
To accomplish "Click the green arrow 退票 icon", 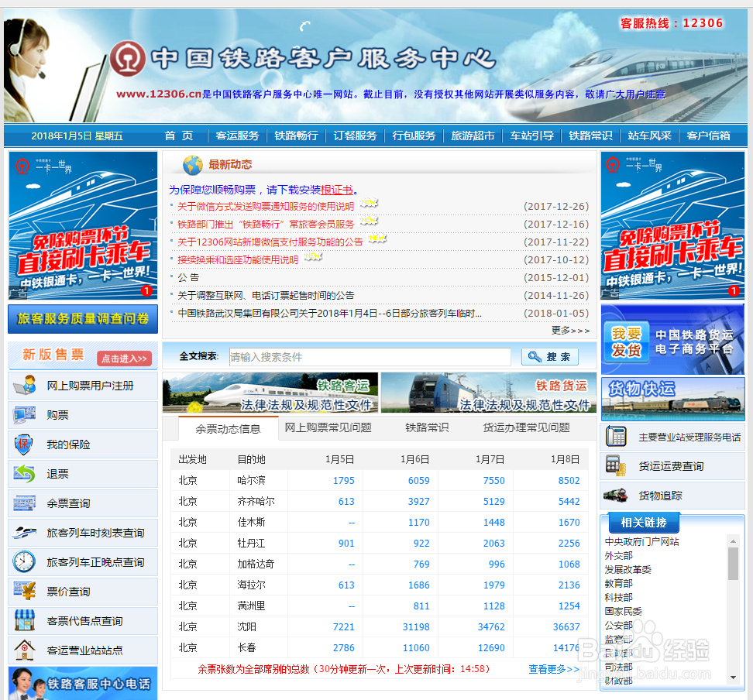I will pyautogui.click(x=25, y=474).
